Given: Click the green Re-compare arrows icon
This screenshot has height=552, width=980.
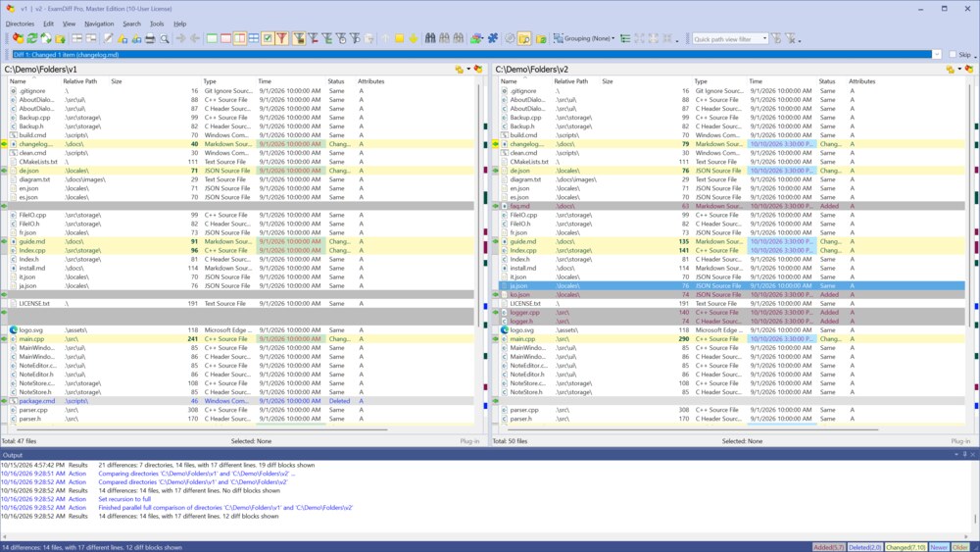Looking at the screenshot, I should pyautogui.click(x=32, y=39).
